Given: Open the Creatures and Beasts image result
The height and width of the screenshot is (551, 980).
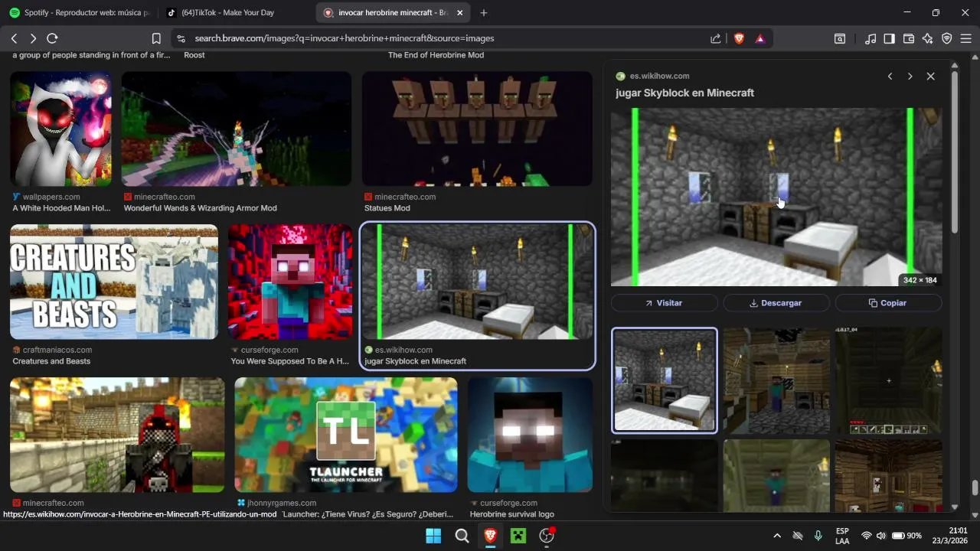Looking at the screenshot, I should [114, 282].
